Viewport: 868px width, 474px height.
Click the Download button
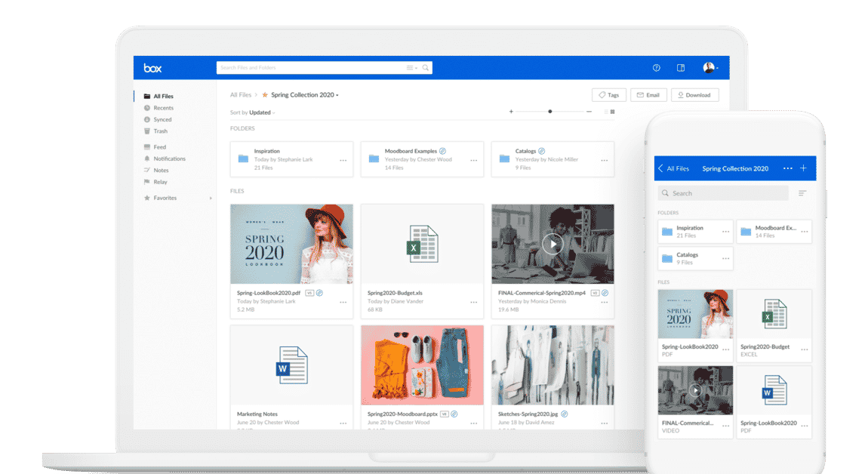[694, 95]
